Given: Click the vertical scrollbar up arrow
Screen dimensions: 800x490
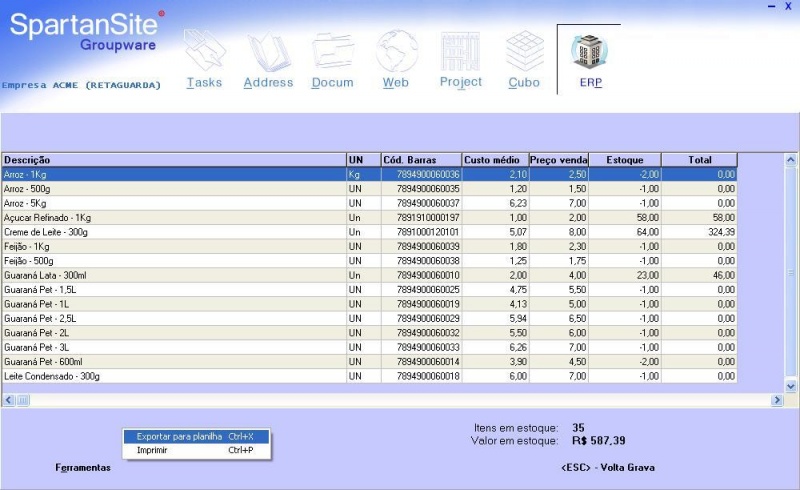Looking at the screenshot, I should point(791,160).
